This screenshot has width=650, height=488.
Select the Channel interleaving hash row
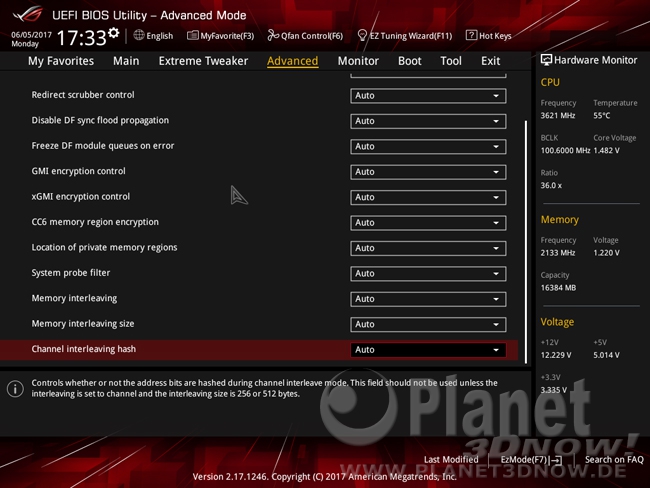[259, 350]
